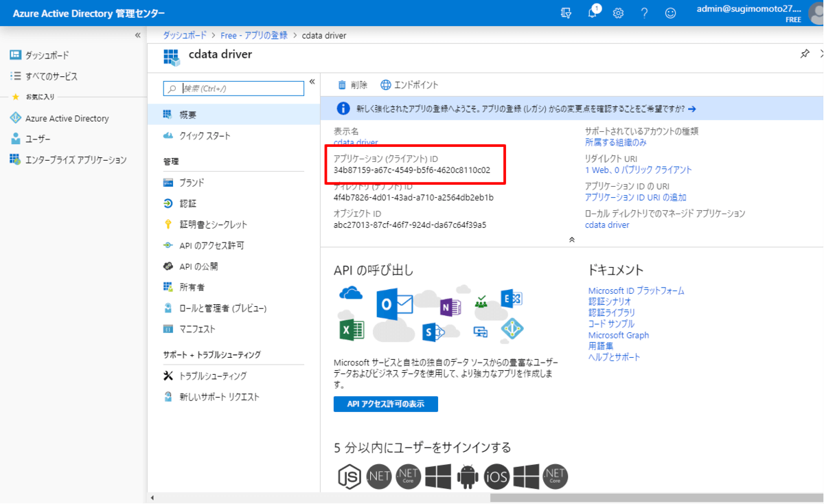Click the horizontal scrollbar thumb
824x504 pixels.
656,499
